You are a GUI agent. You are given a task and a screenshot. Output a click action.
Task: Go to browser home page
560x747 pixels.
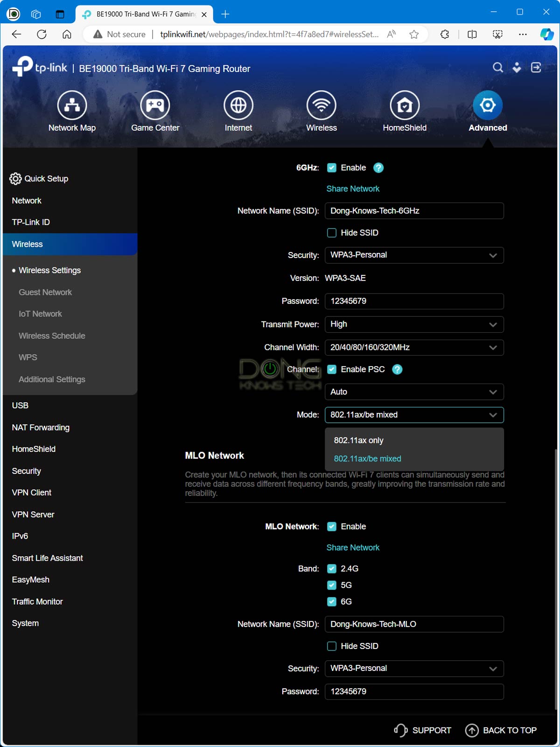pyautogui.click(x=67, y=34)
